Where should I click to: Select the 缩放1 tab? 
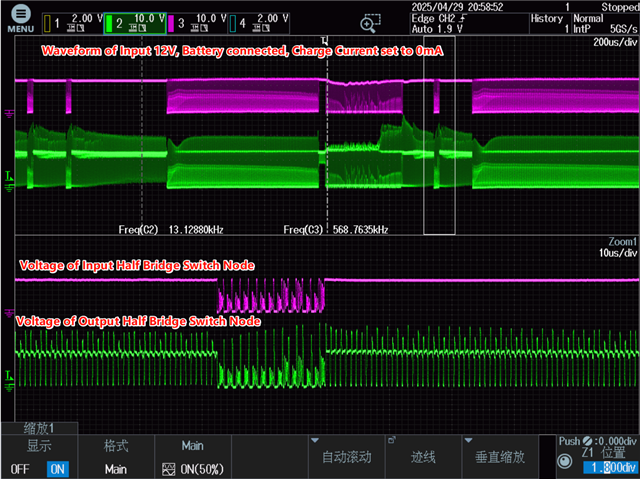point(38,427)
